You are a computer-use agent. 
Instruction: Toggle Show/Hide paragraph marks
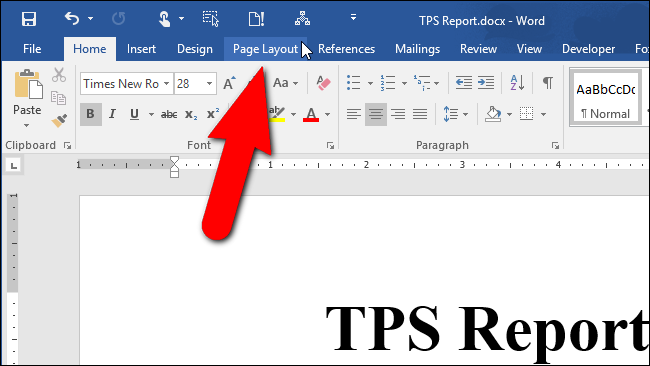coord(548,82)
